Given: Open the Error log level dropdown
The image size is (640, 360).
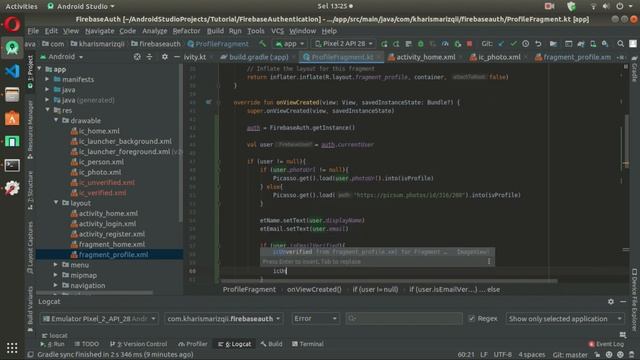Looking at the screenshot, I should pos(315,318).
